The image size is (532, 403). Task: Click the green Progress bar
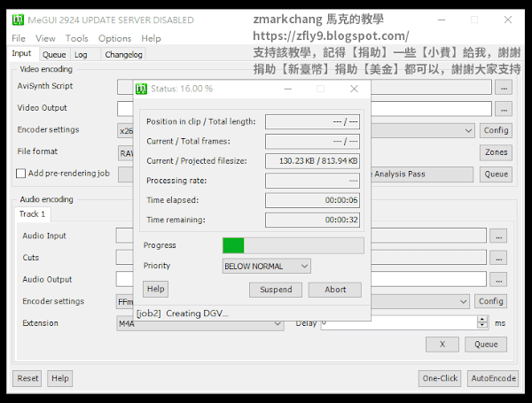click(293, 245)
